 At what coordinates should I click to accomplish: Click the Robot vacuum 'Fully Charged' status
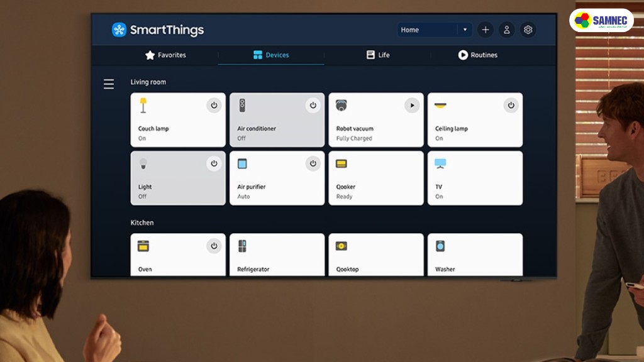pos(354,138)
